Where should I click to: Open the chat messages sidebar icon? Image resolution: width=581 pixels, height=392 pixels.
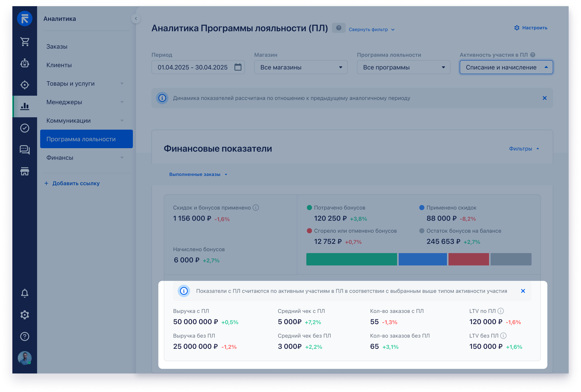[x=25, y=150]
